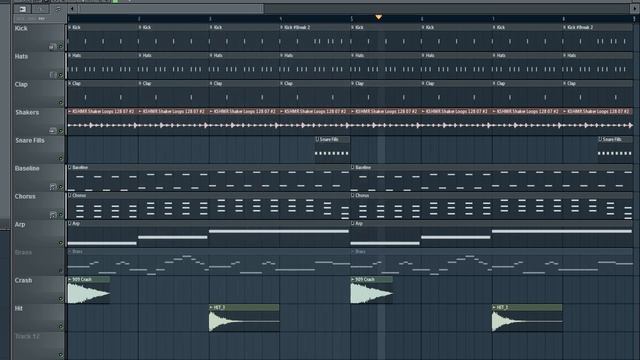Viewport: 640px width, 360px height.
Task: Open the first Chorus clip menu
Action: coord(70,196)
